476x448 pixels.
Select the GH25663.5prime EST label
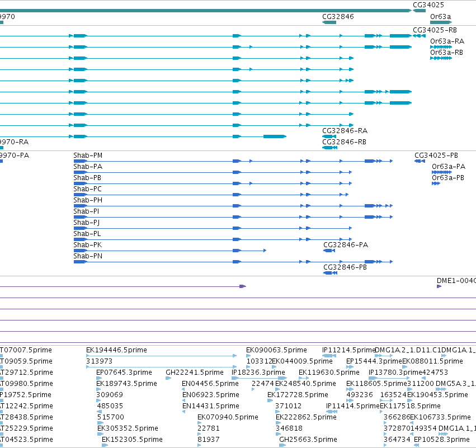pos(308,440)
